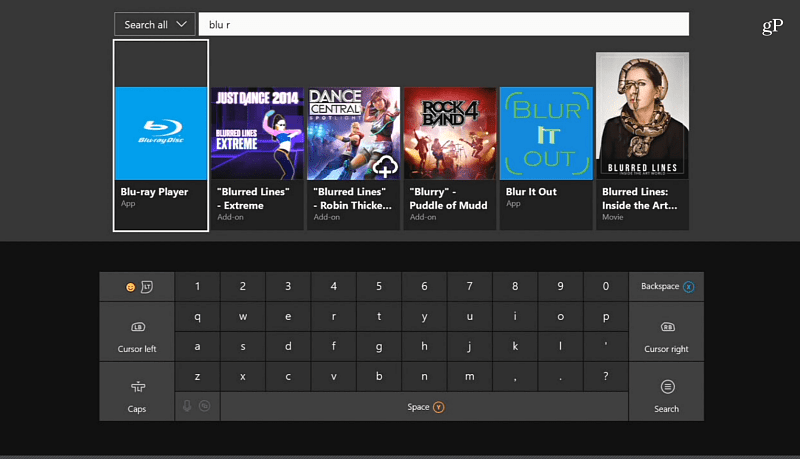The height and width of the screenshot is (459, 800).
Task: Tap the number 5 key
Action: 379,287
